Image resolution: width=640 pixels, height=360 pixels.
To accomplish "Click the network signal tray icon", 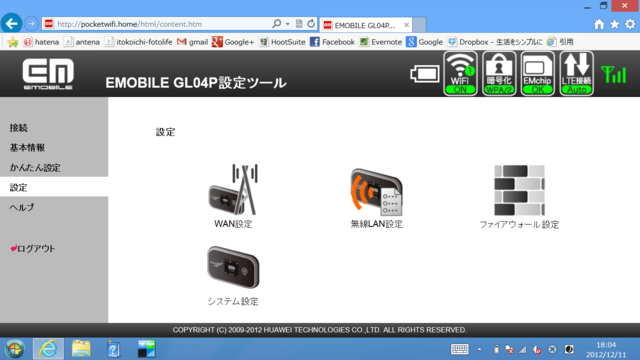I will (523, 349).
